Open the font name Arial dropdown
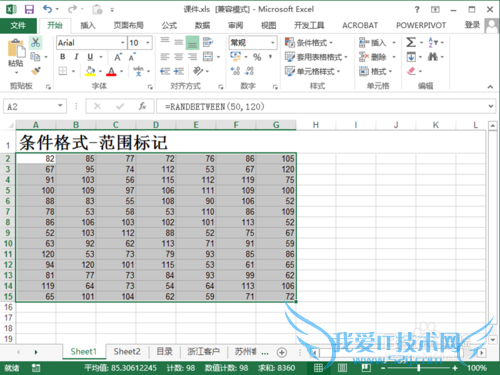The image size is (500, 375). (123, 43)
